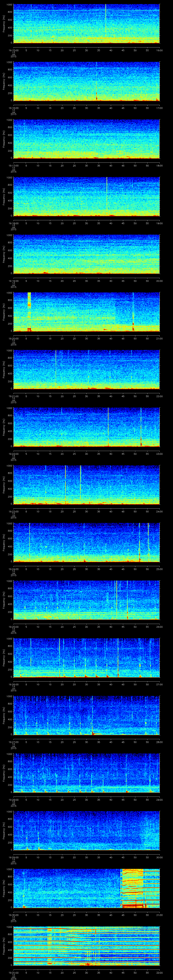The height and width of the screenshot is (980, 173).
Task: Click the 19:28:00 start time label
Action: (14, 800)
